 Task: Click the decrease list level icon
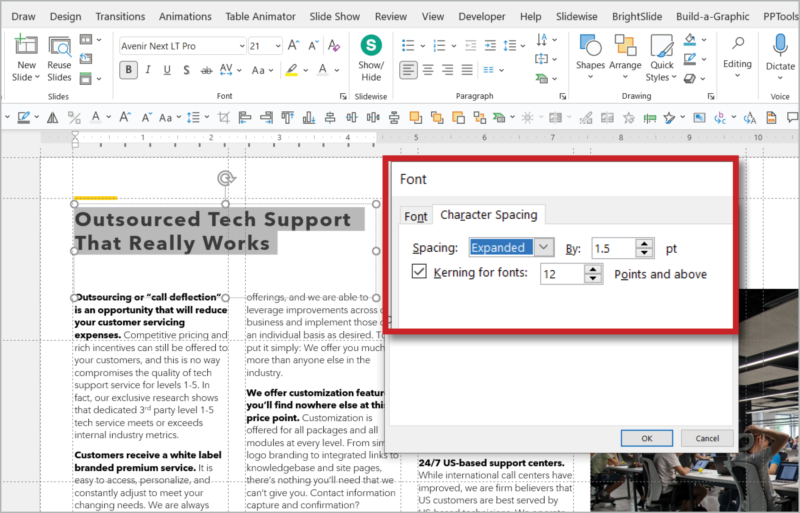click(x=470, y=46)
